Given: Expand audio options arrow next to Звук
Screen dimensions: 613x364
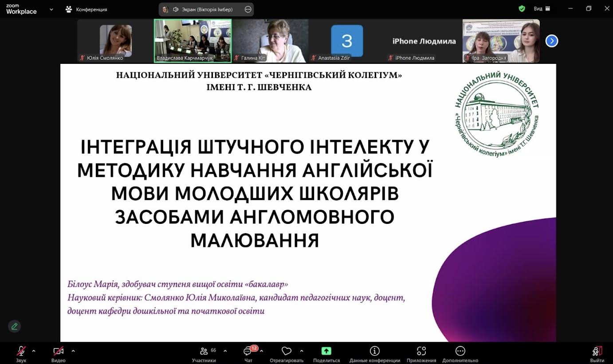Looking at the screenshot, I should click(34, 351).
